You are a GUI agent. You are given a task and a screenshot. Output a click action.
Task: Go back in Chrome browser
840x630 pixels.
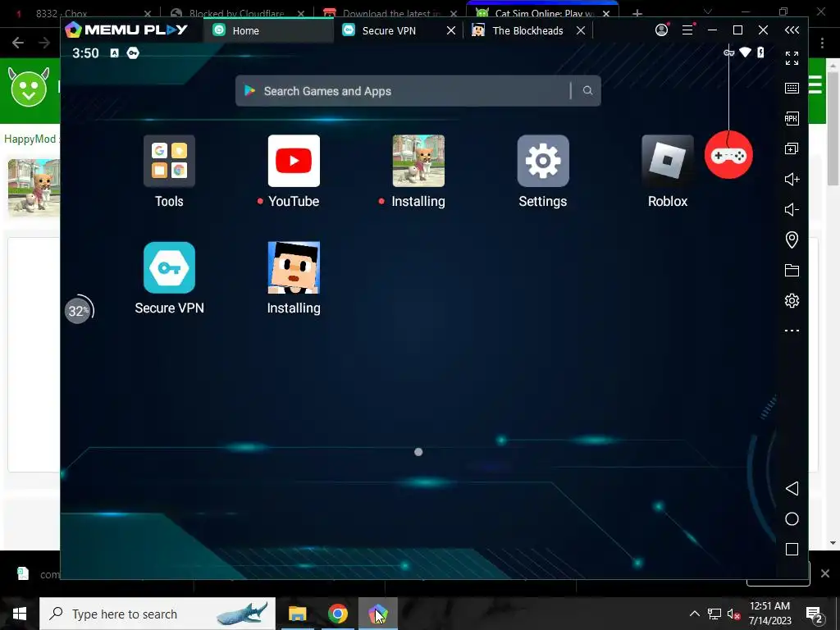18,43
